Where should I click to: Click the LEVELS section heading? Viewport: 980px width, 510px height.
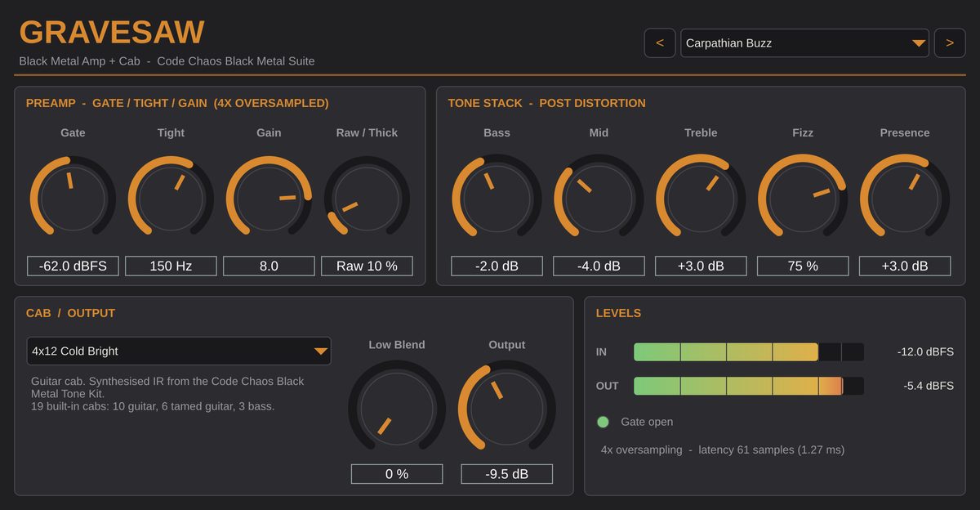click(x=618, y=313)
